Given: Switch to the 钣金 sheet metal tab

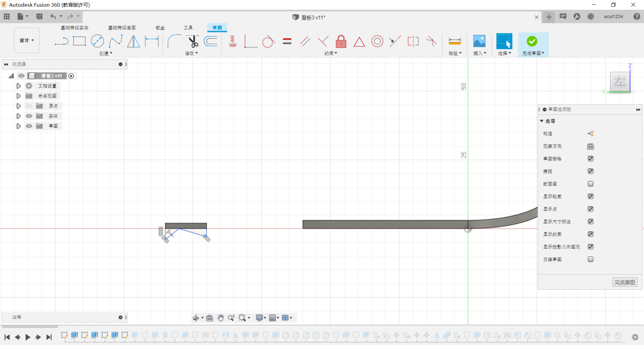Looking at the screenshot, I should coord(160,28).
